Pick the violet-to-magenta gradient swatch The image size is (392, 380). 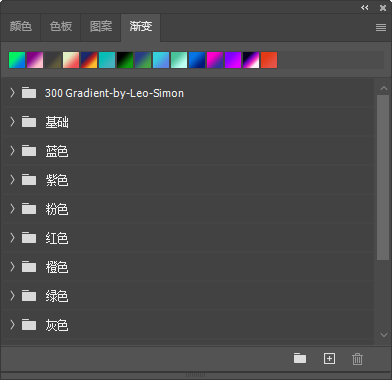click(233, 60)
